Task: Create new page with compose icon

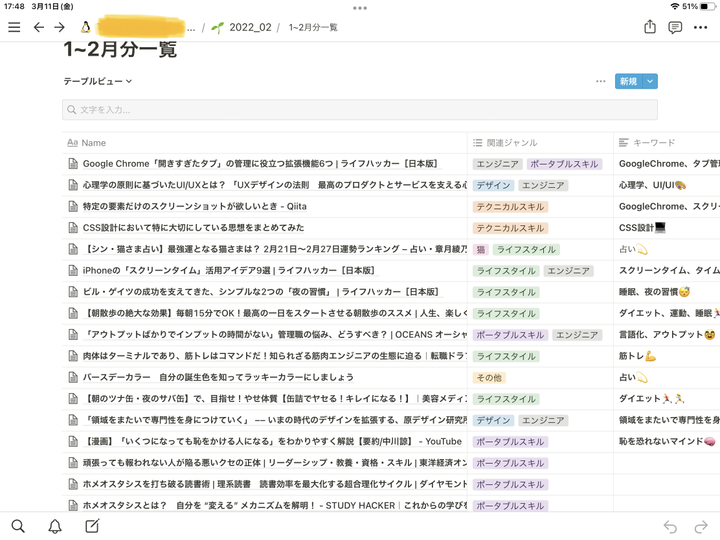Action: [92, 526]
